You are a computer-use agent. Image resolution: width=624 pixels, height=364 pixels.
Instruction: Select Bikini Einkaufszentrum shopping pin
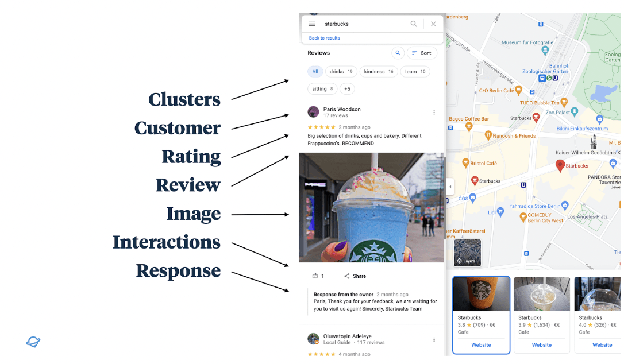point(600,118)
